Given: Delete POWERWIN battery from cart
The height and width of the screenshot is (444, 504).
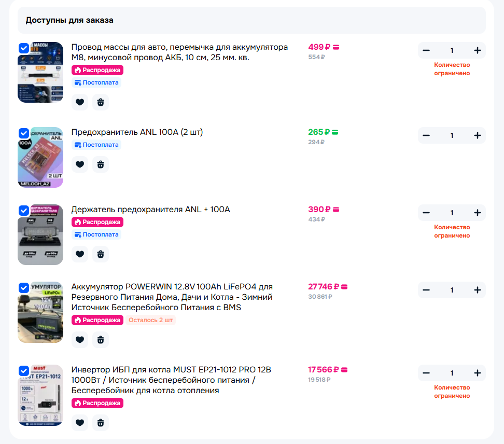Looking at the screenshot, I should tap(101, 340).
